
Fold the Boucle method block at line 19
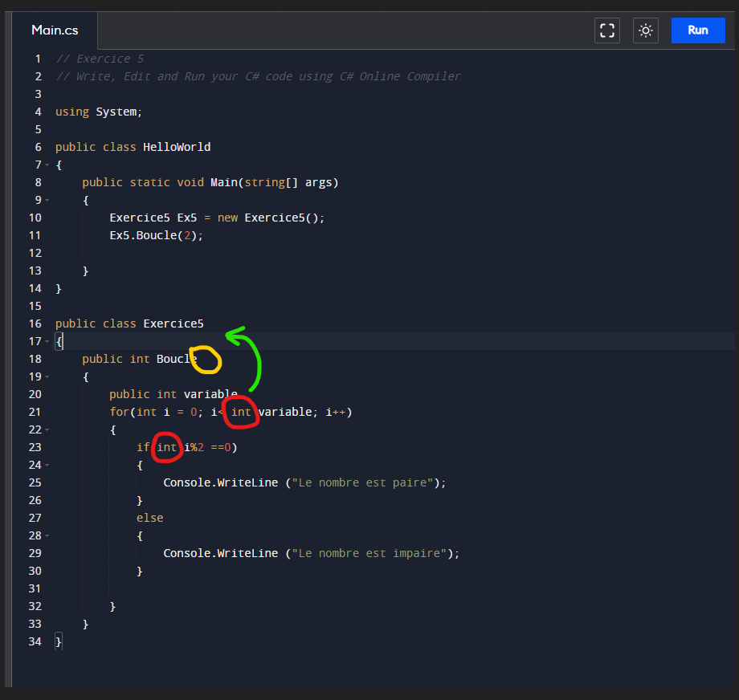click(x=47, y=376)
